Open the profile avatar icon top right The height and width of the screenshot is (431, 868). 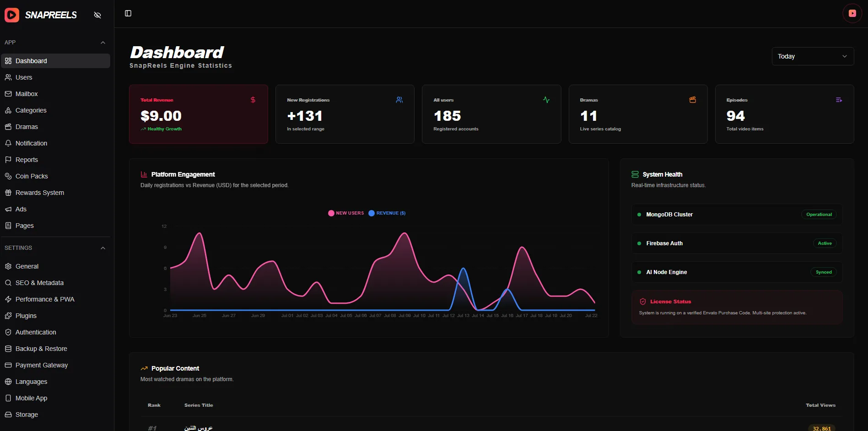(852, 13)
